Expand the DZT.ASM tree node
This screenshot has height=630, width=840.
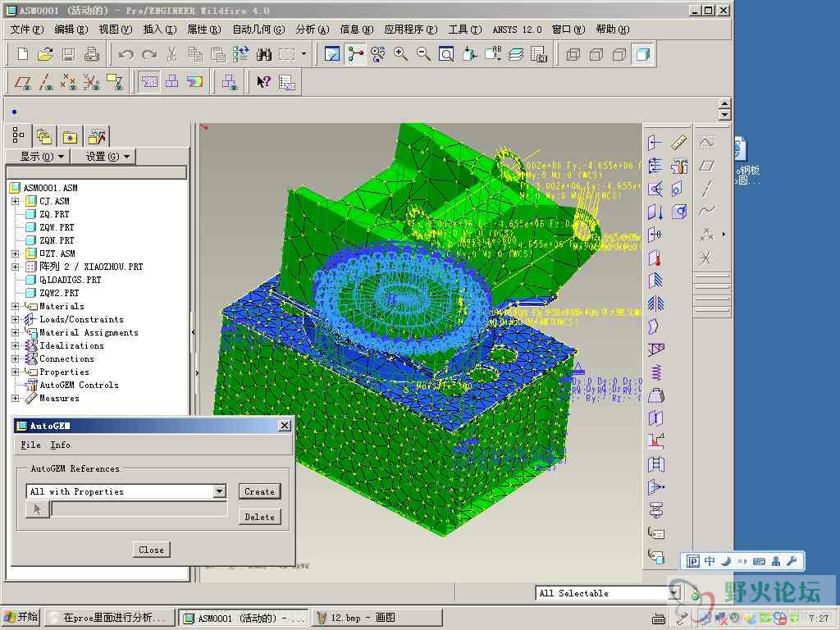tap(16, 253)
